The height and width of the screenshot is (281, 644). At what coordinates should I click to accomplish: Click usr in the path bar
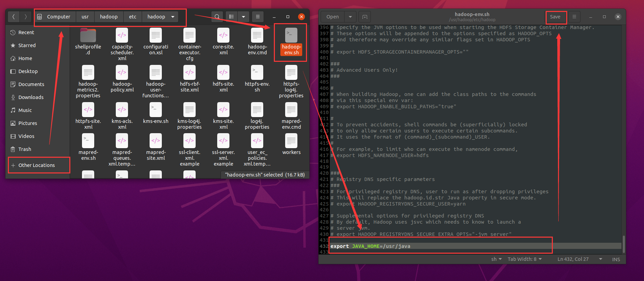tap(85, 17)
